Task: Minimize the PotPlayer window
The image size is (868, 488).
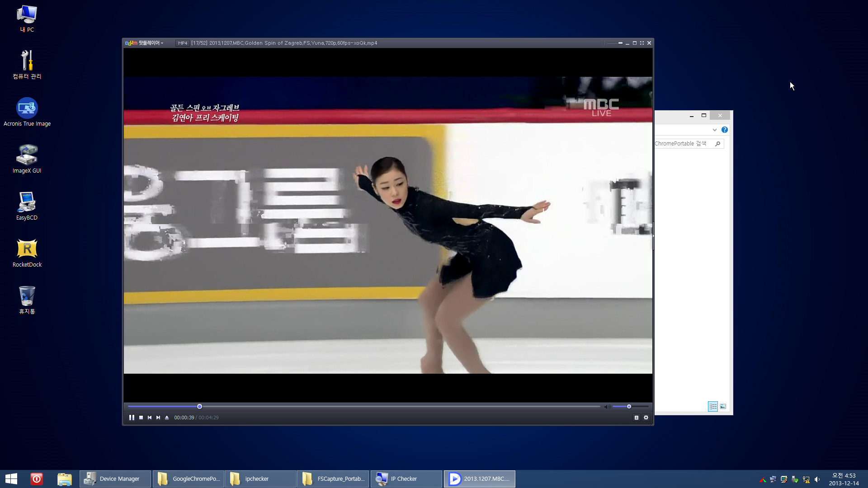Action: click(627, 43)
